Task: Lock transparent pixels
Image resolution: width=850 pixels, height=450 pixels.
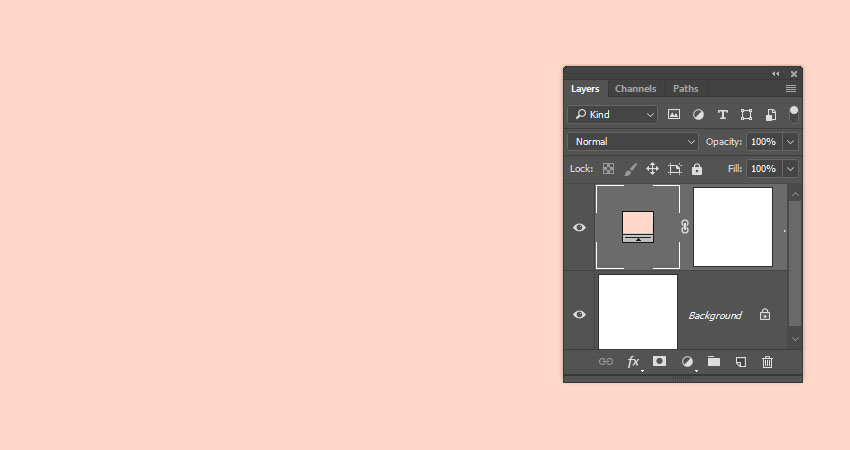Action: point(609,169)
